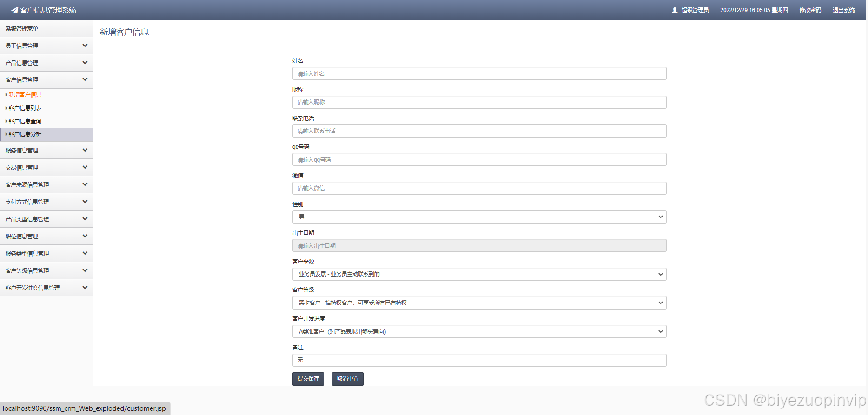Screen dimensions: 868x415
Task: Open 客户信息列表 submenu item
Action: coord(25,108)
